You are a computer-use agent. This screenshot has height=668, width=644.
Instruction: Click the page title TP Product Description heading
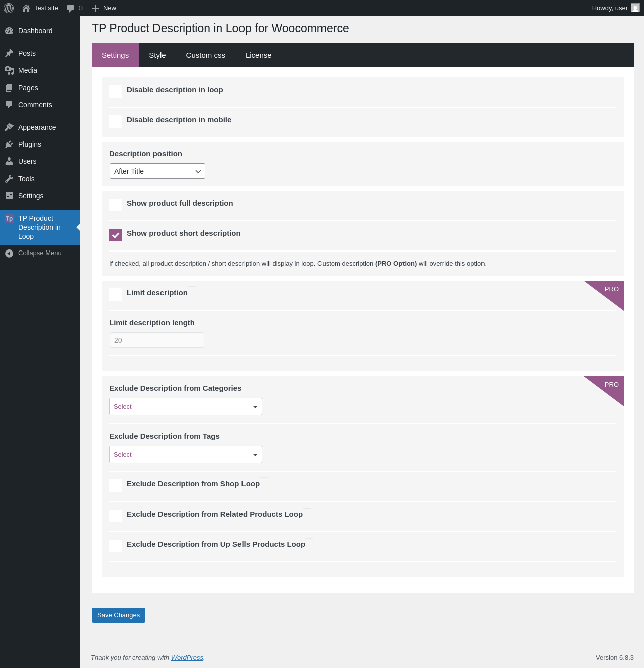tap(220, 28)
